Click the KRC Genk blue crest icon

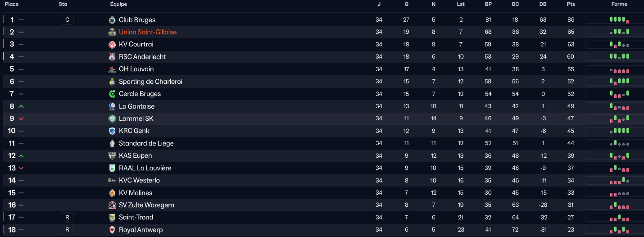click(x=112, y=131)
